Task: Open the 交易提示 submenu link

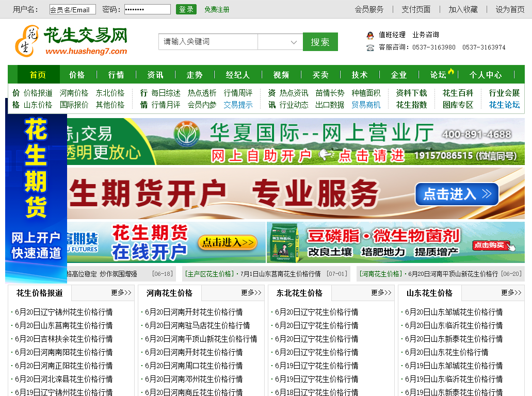Action: coord(238,105)
